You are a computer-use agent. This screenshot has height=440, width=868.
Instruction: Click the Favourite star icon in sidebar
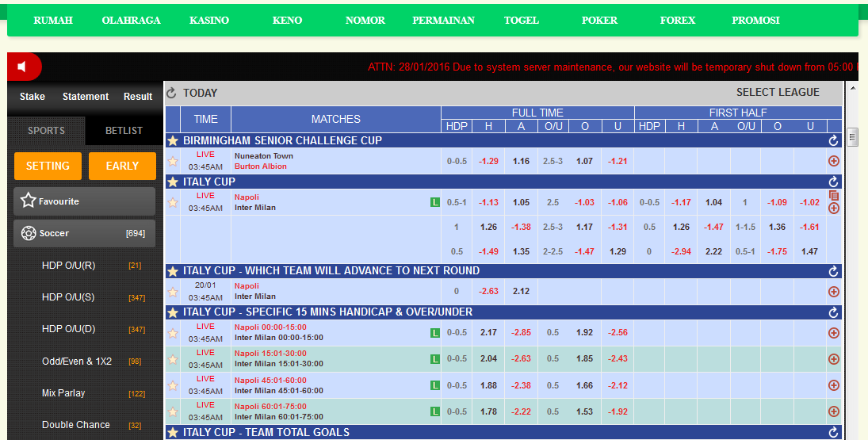[x=29, y=201]
